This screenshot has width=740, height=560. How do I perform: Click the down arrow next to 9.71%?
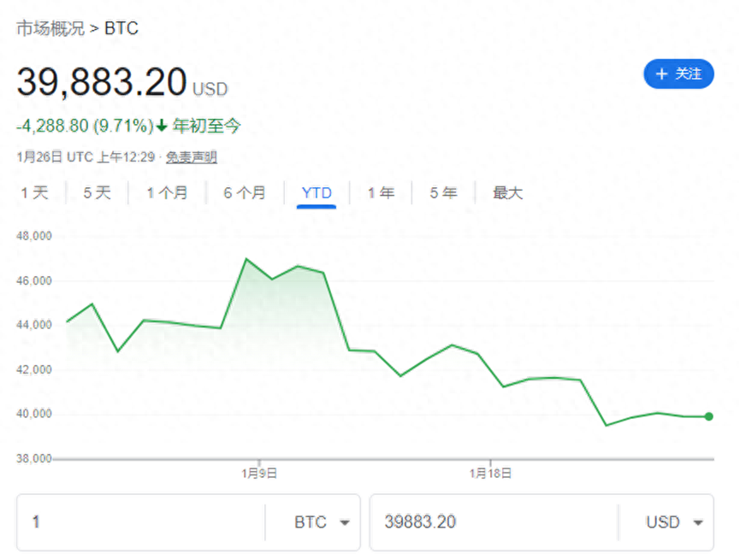[x=163, y=125]
